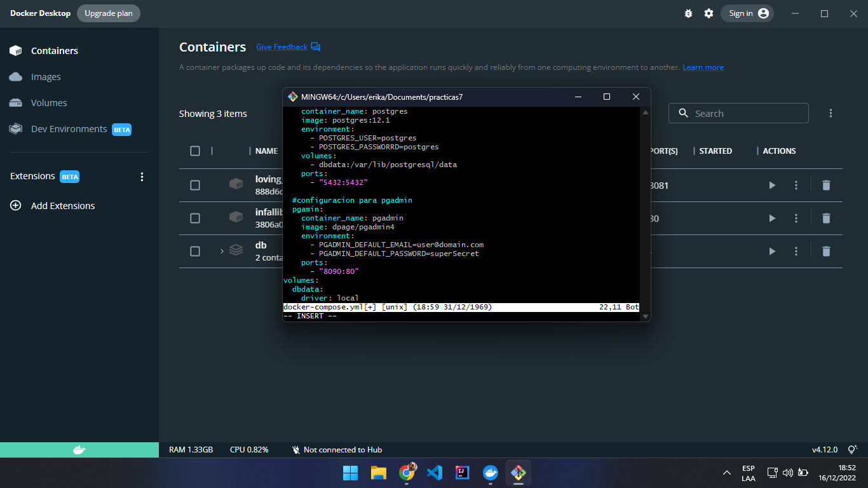Click inside the container Search field

737,112
